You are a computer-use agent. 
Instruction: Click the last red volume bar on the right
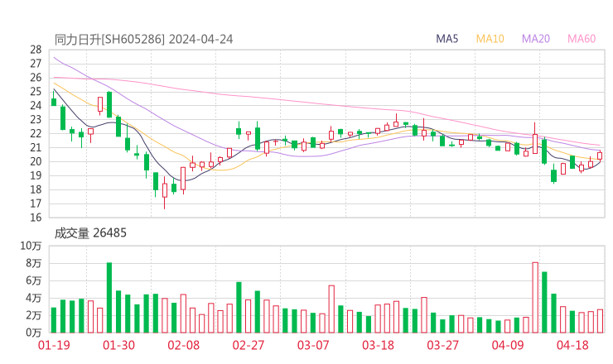pos(600,321)
